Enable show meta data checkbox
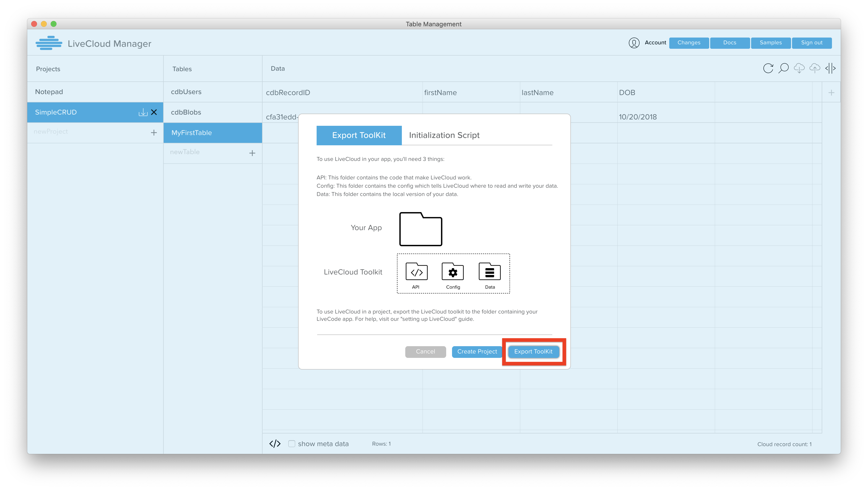This screenshot has width=868, height=490. 292,444
